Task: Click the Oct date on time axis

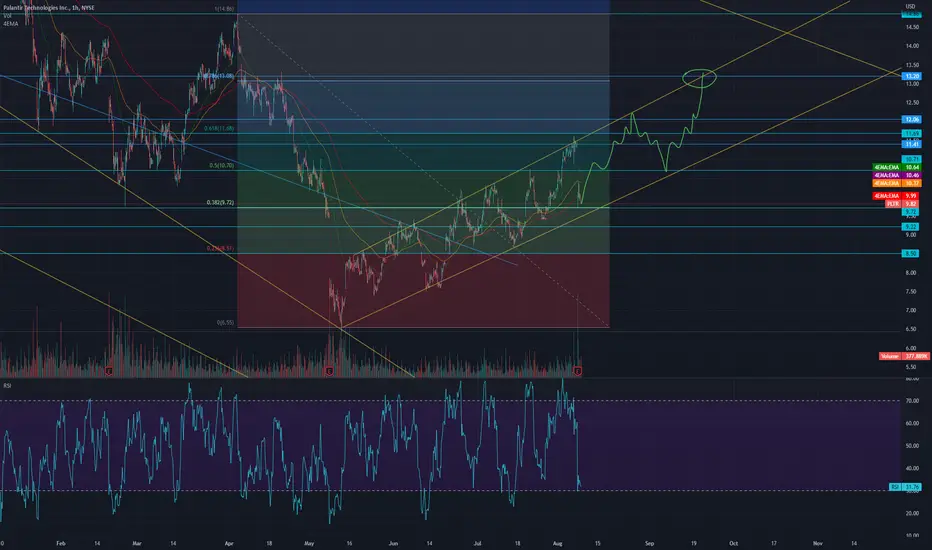Action: 733,543
